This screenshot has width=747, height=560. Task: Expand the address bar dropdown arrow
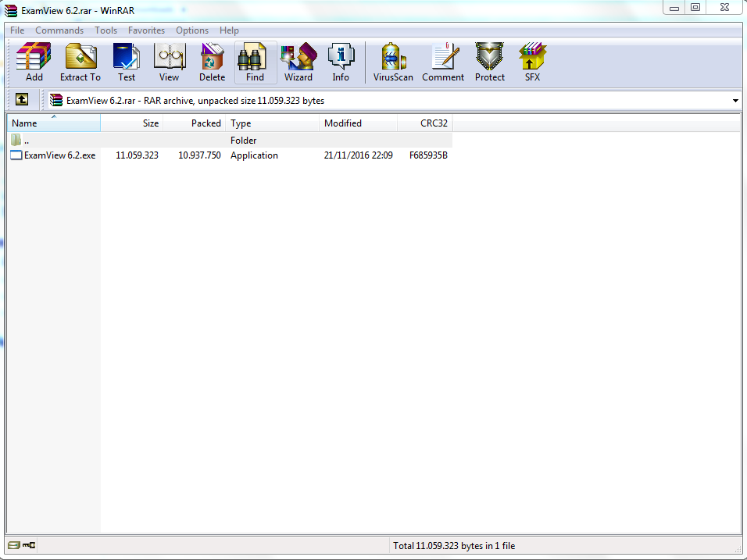(735, 101)
